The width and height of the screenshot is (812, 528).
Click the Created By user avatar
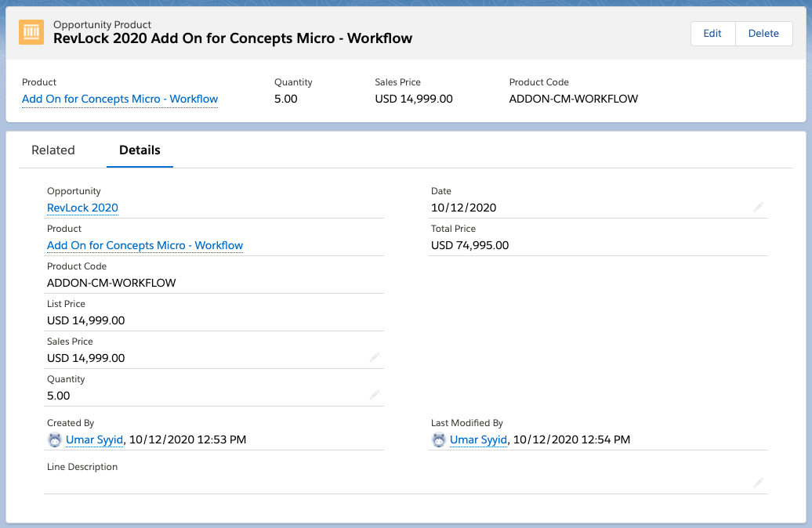coord(54,440)
